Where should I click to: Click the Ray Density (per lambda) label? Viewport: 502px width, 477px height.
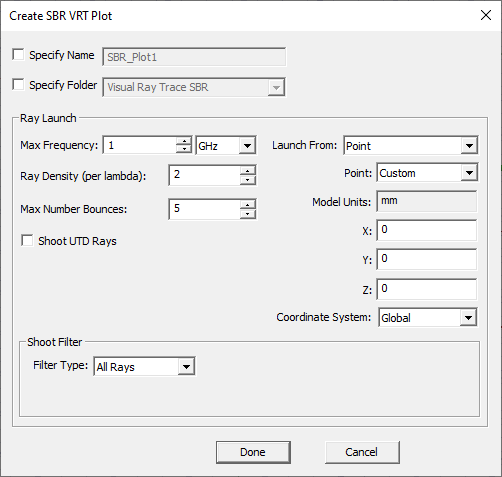click(83, 176)
